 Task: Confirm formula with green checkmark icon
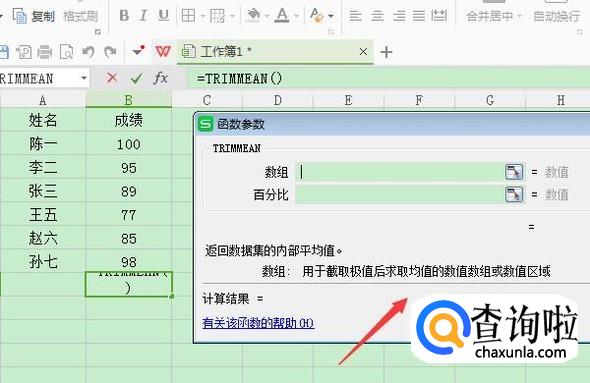pos(136,78)
